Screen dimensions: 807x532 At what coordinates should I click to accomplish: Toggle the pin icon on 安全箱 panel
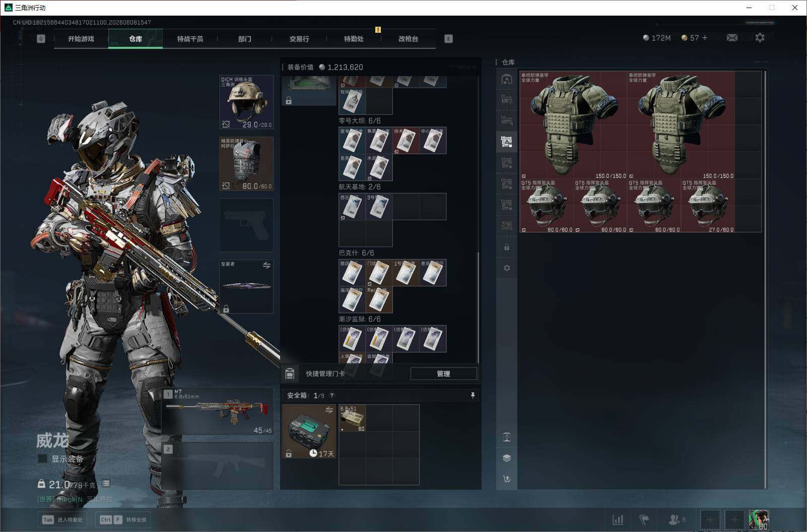[473, 395]
